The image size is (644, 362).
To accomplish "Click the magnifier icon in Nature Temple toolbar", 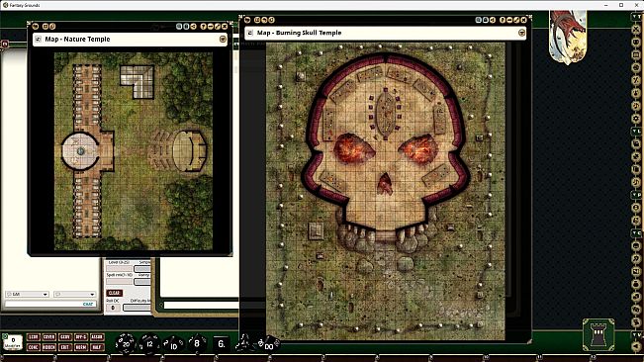I will point(179,27).
